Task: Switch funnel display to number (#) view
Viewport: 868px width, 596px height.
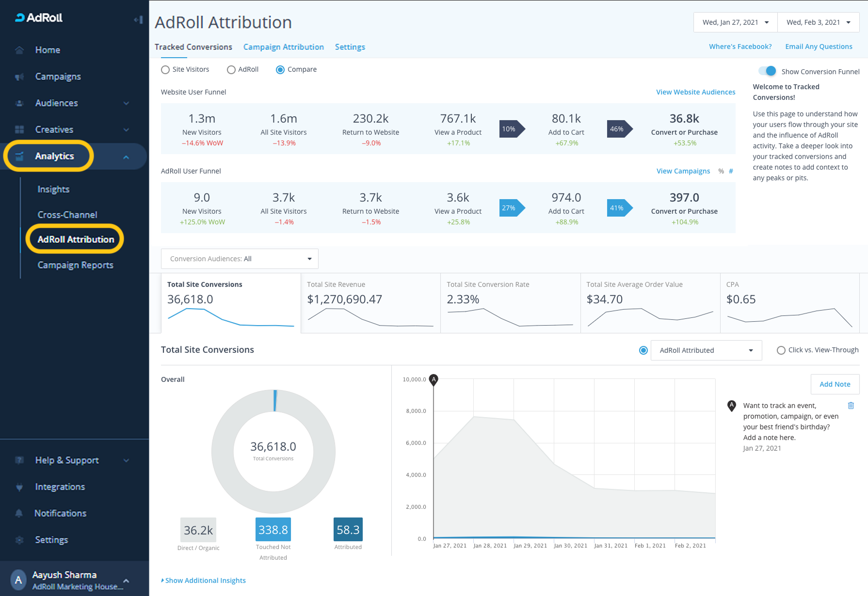Action: (731, 171)
